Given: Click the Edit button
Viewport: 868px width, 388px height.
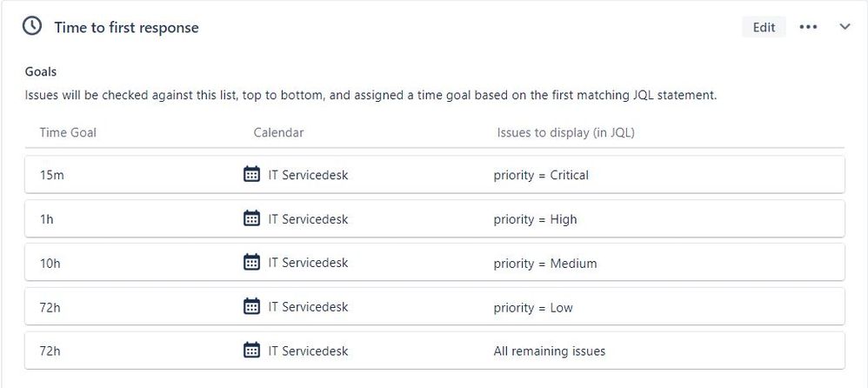Looking at the screenshot, I should tap(764, 27).
